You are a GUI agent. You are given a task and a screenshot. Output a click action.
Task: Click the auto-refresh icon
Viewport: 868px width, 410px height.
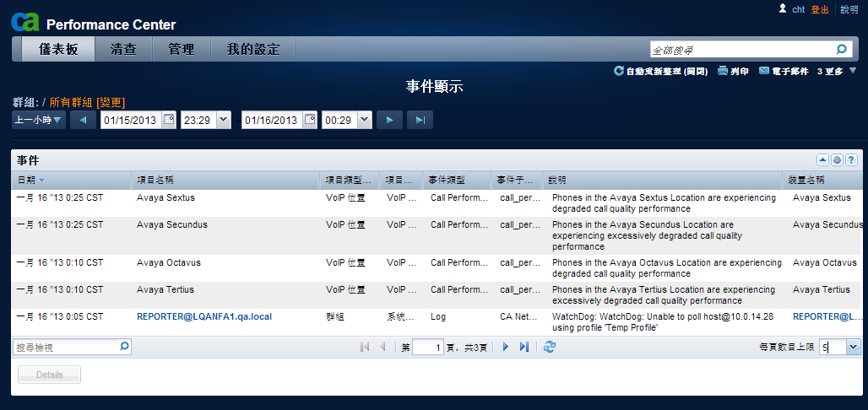tap(619, 72)
